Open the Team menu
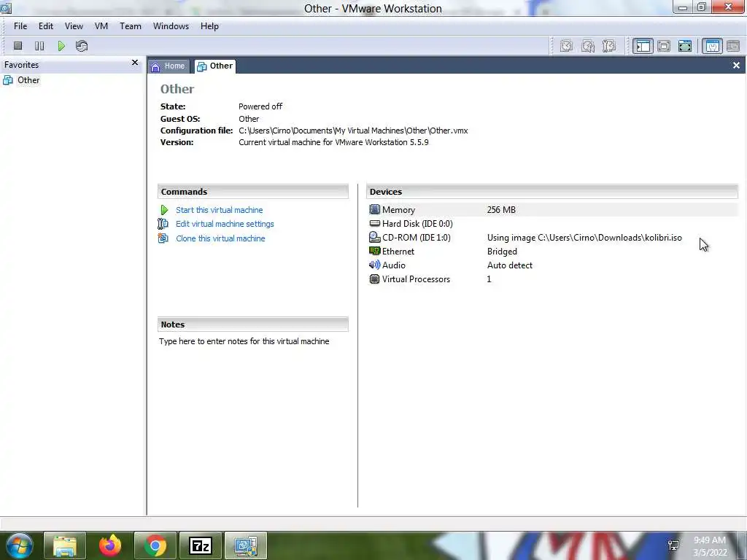This screenshot has height=560, width=747. coord(130,26)
